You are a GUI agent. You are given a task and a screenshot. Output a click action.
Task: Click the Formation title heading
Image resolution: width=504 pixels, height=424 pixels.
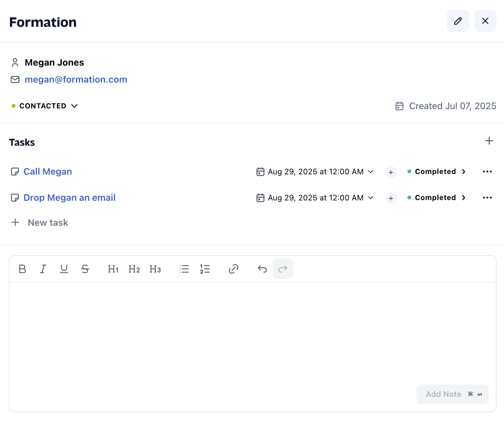pos(43,22)
